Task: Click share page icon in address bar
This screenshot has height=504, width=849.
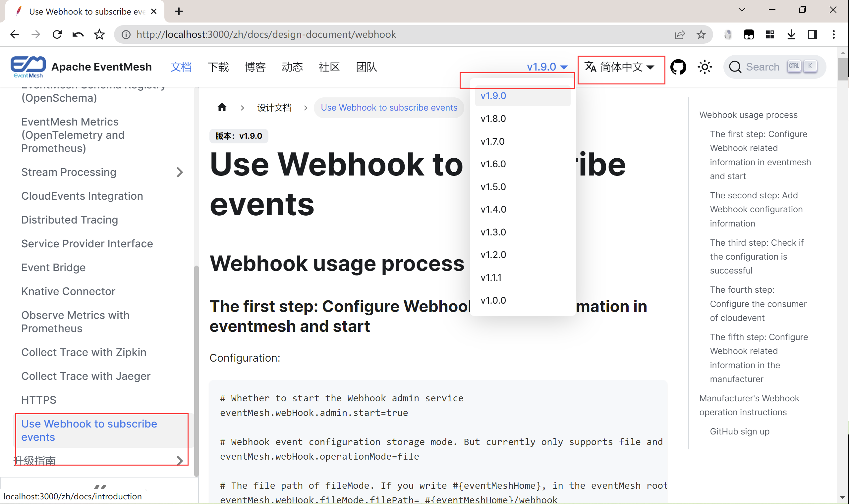Action: [x=680, y=34]
